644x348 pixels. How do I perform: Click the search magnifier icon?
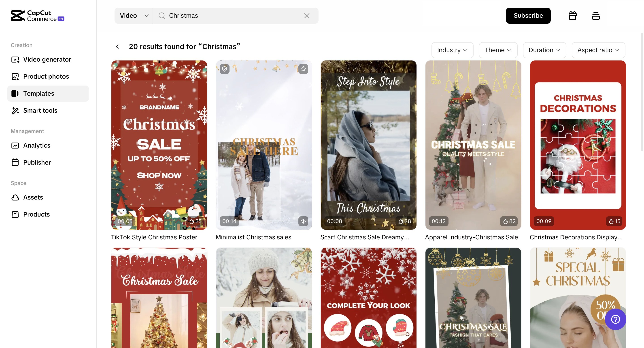click(162, 15)
